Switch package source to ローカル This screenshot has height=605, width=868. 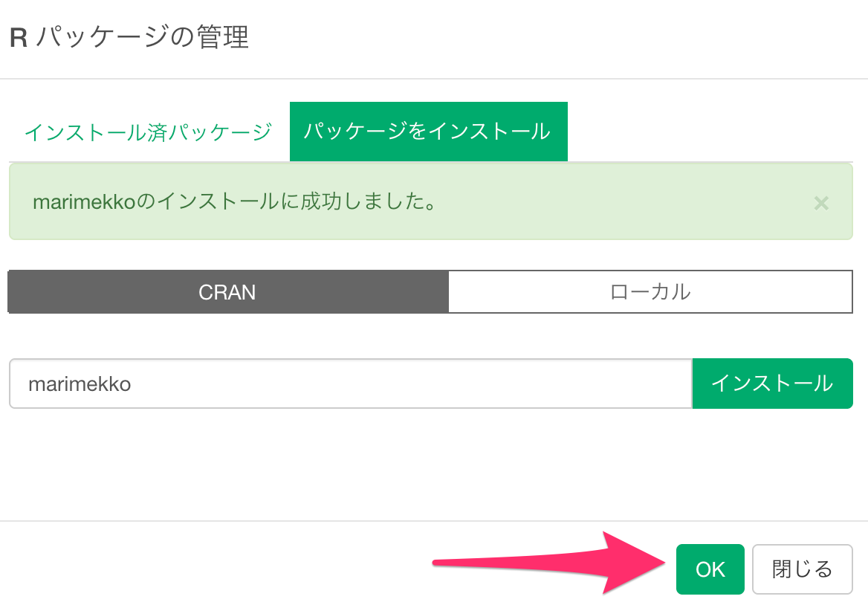tap(650, 291)
